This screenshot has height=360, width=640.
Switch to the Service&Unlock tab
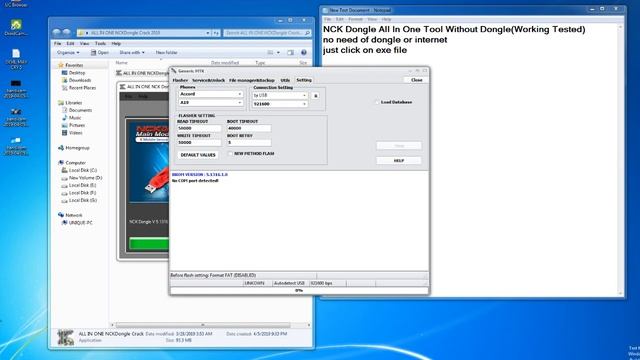point(208,80)
